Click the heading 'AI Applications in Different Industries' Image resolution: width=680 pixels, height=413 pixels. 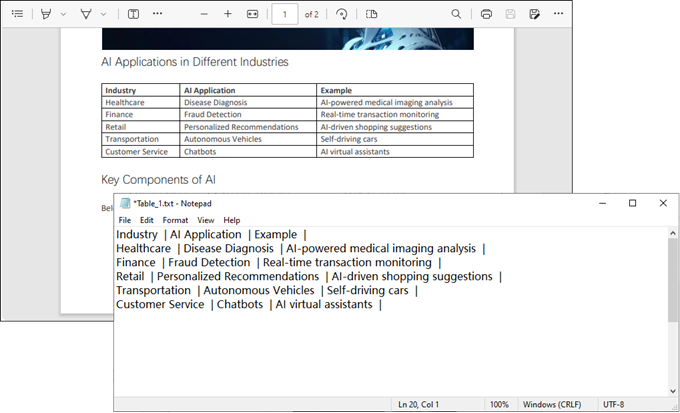point(195,62)
